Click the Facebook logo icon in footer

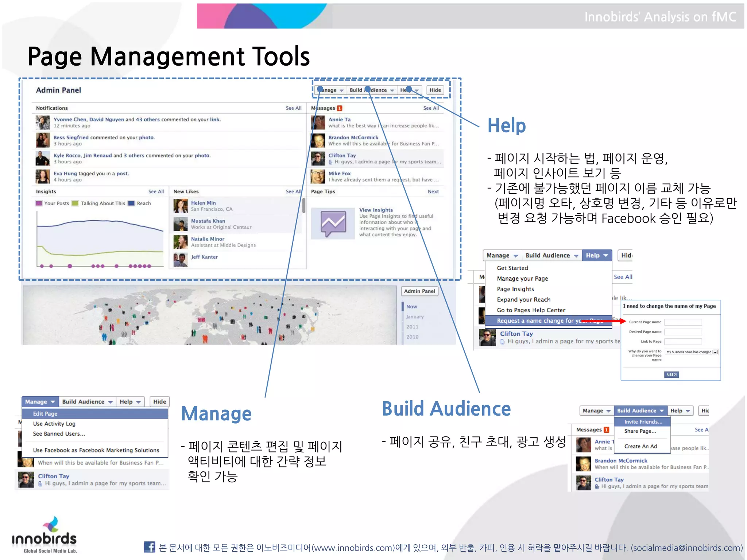(150, 547)
